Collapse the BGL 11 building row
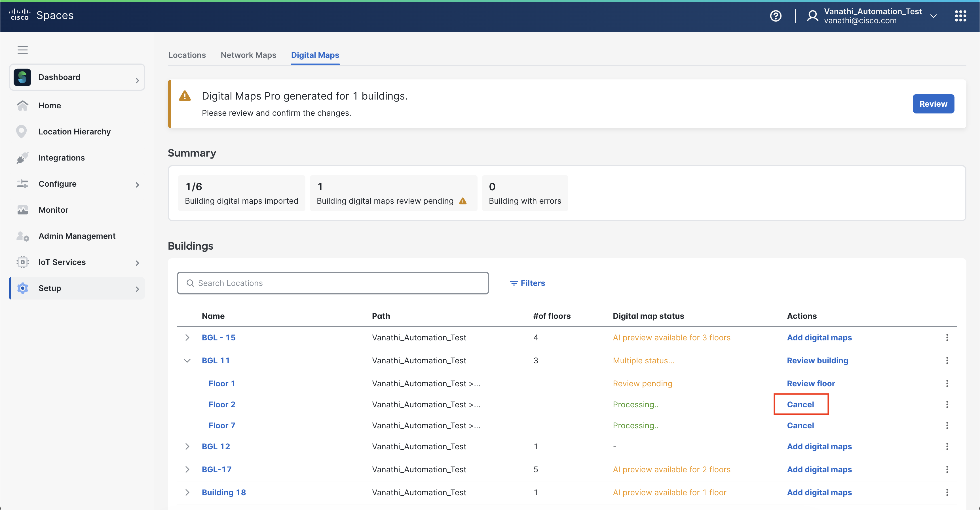The image size is (980, 510). [187, 361]
